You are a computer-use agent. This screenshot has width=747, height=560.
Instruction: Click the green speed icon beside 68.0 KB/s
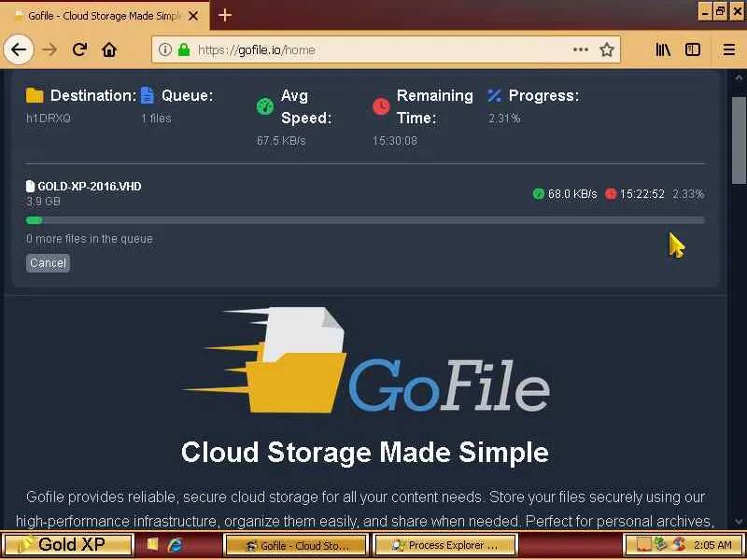click(x=539, y=194)
